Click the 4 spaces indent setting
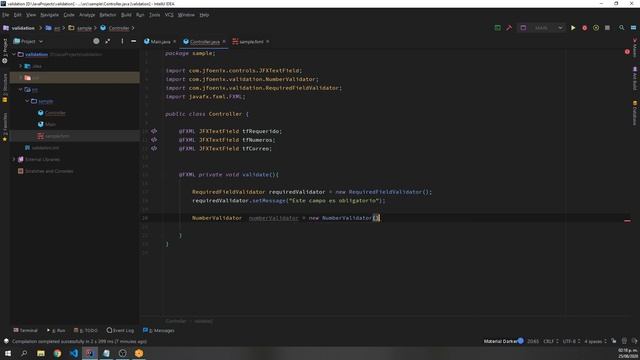The width and height of the screenshot is (640, 360). tap(595, 341)
